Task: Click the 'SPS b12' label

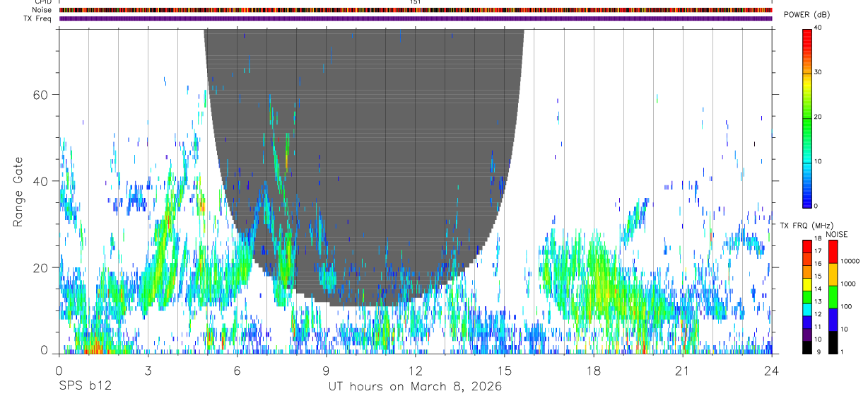Action: [x=85, y=387]
